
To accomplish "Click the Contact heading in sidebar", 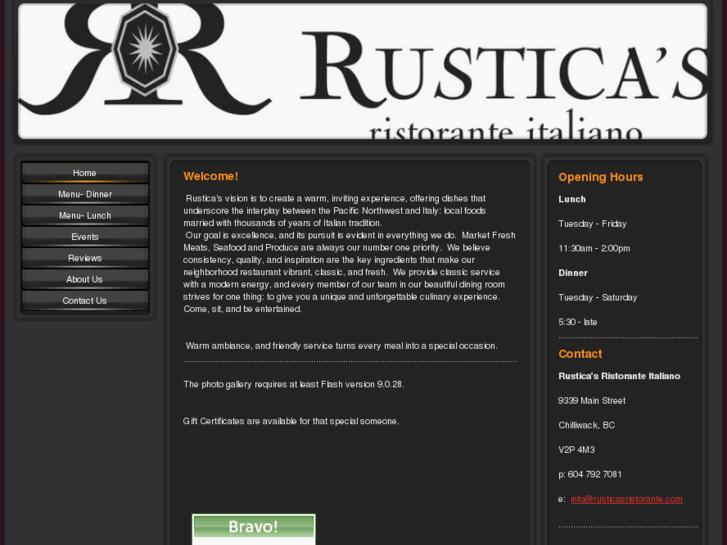I will pyautogui.click(x=580, y=354).
